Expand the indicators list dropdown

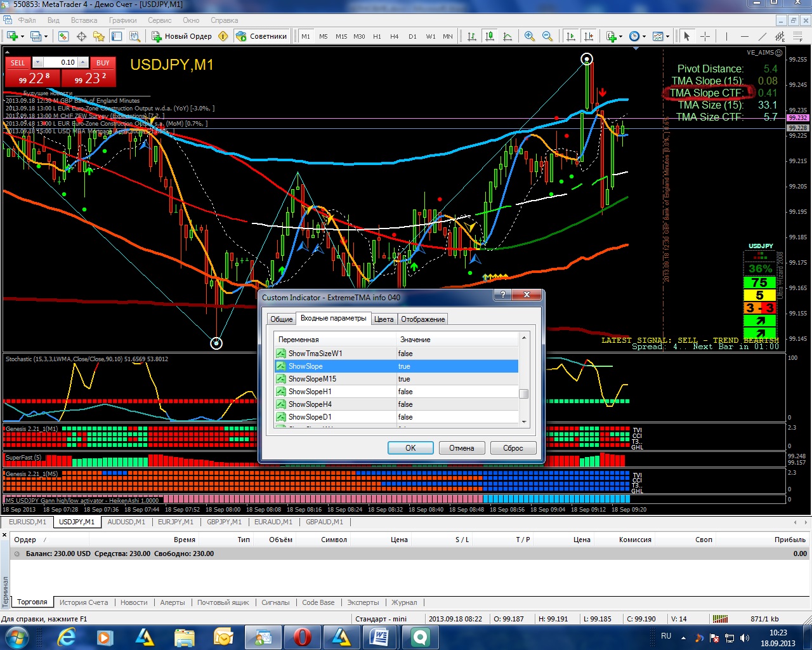tap(621, 36)
